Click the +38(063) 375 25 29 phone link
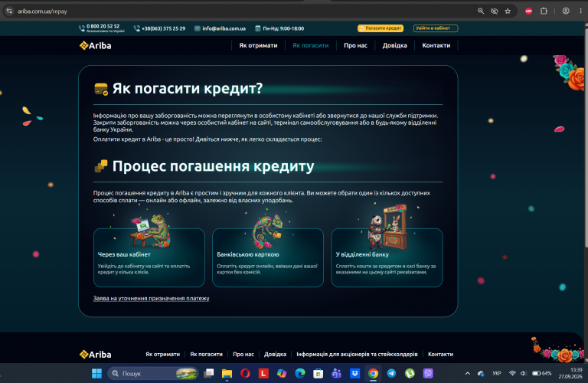Image resolution: width=588 pixels, height=383 pixels. click(x=164, y=28)
